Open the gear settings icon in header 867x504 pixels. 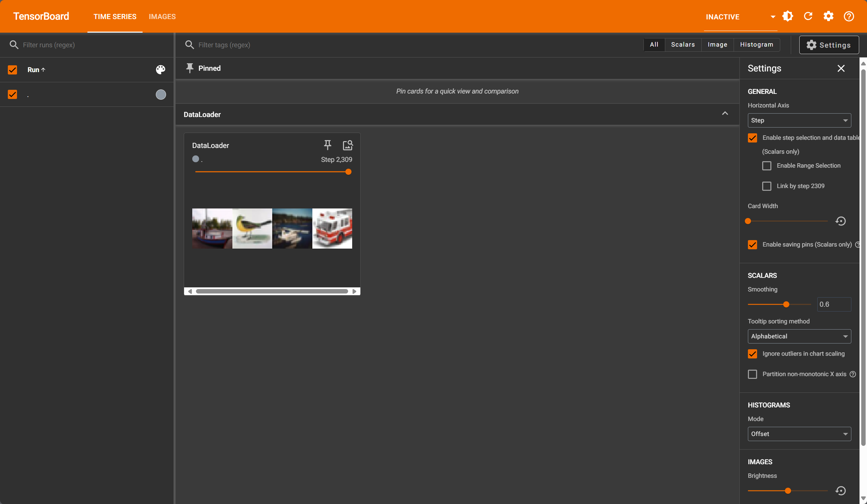(x=828, y=16)
